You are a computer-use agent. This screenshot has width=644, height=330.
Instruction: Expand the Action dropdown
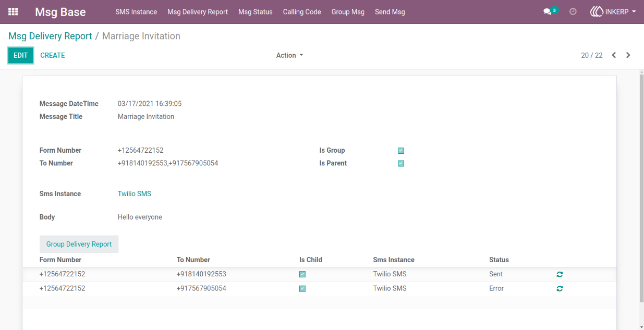click(x=290, y=55)
